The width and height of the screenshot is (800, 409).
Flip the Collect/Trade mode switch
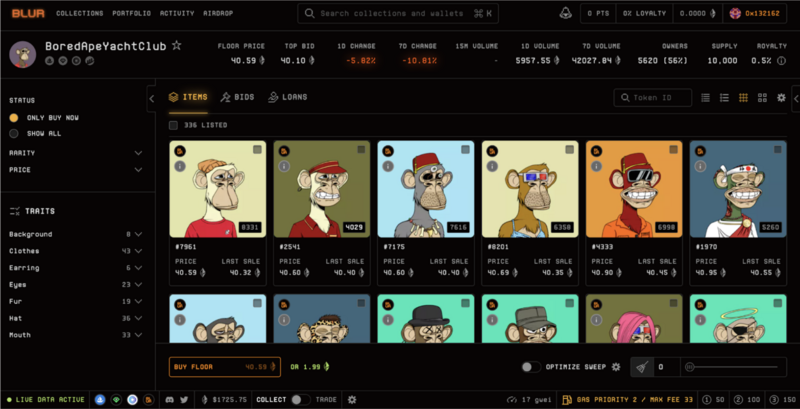pyautogui.click(x=298, y=400)
